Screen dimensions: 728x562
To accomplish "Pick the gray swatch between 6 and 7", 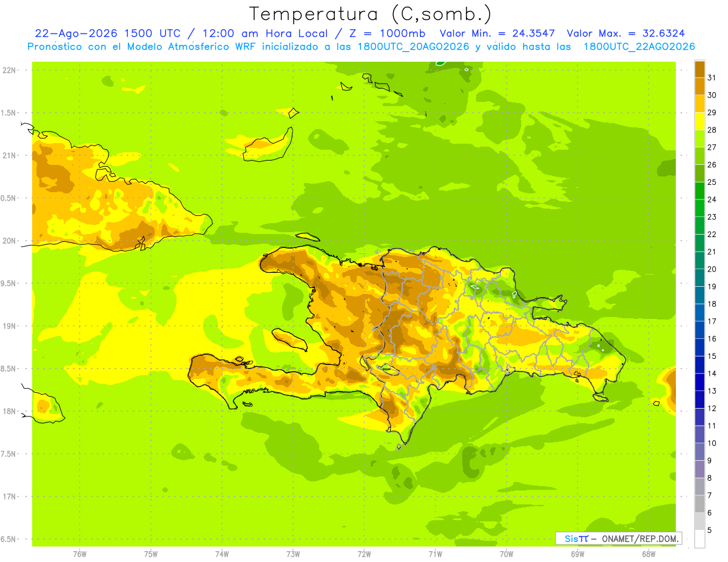I will coord(699,504).
